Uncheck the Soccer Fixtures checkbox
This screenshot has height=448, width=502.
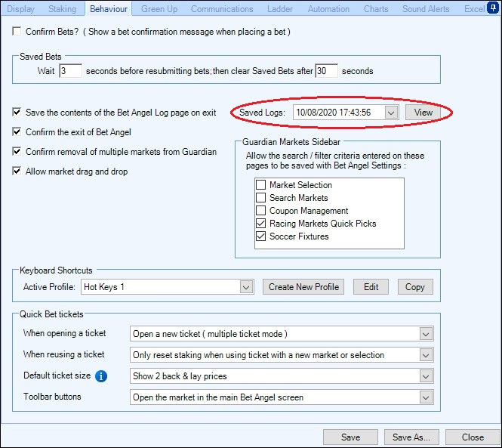(x=261, y=236)
